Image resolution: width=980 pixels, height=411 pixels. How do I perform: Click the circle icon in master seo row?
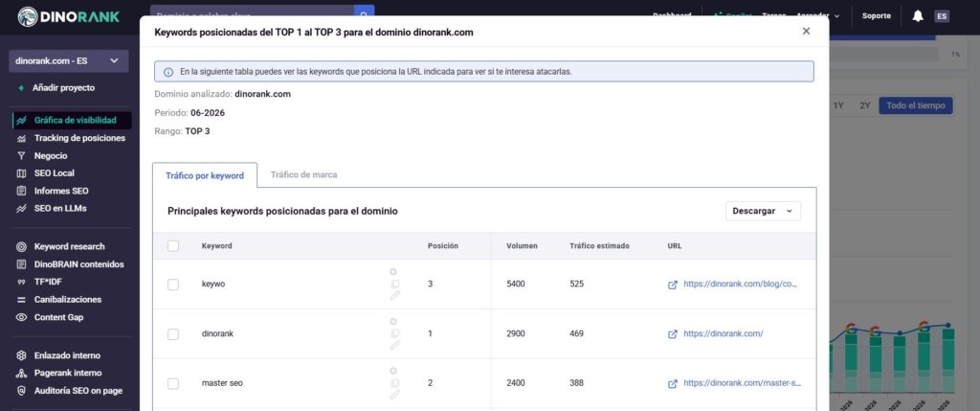393,371
